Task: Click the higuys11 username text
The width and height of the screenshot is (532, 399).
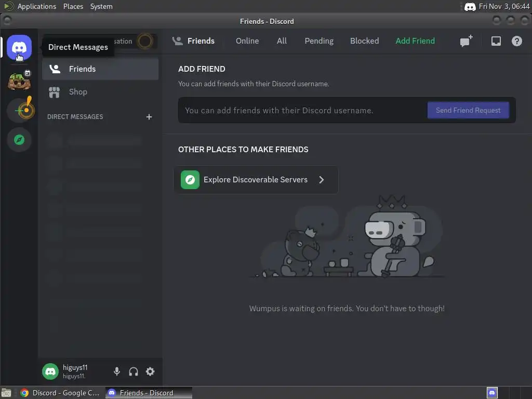Action: [x=75, y=367]
